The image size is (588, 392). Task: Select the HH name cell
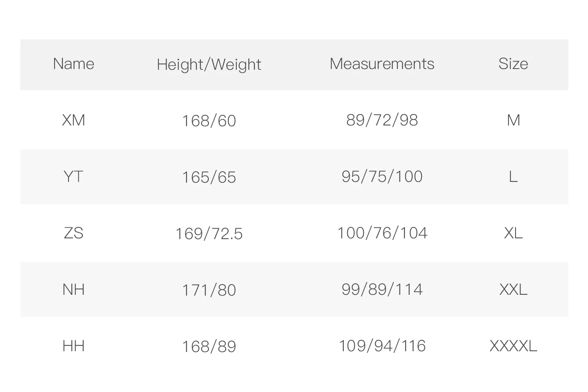[74, 346]
